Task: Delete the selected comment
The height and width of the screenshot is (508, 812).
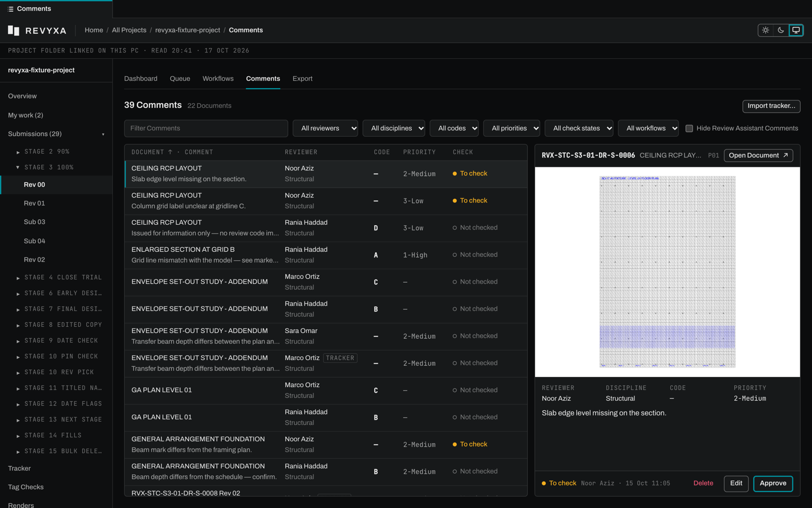Action: tap(703, 484)
